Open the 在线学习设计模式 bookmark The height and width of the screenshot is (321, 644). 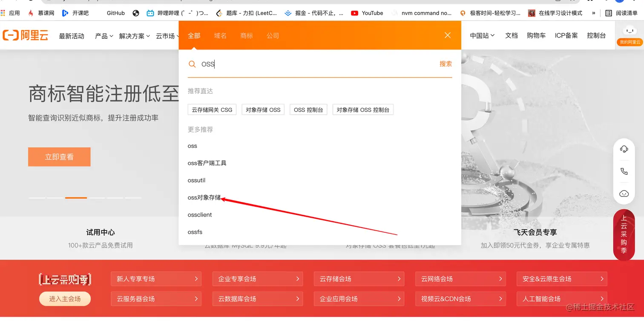click(x=555, y=13)
